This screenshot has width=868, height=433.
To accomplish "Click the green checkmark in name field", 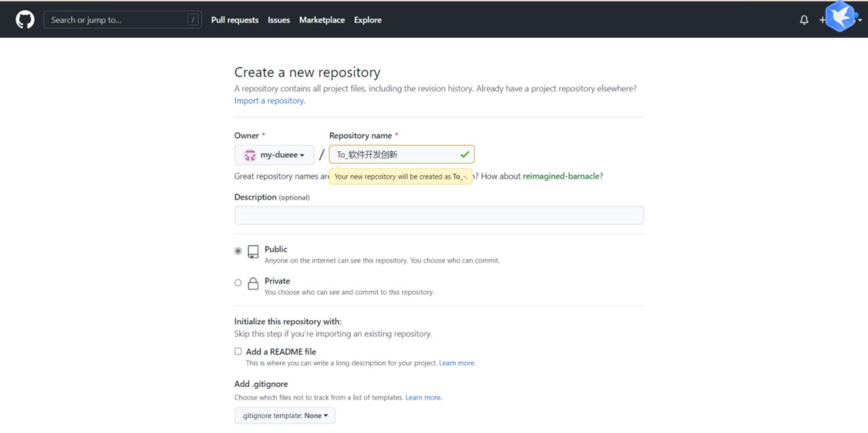I will click(465, 155).
